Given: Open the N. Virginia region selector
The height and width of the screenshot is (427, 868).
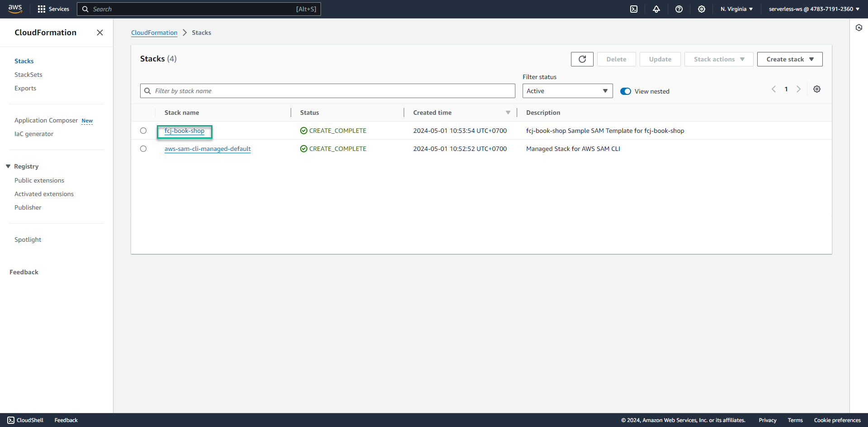Looking at the screenshot, I should tap(736, 9).
